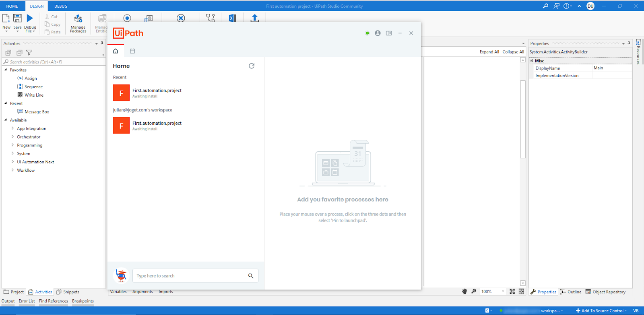Click the Save icon in the ribbon
Image resolution: width=644 pixels, height=315 pixels.
[x=17, y=18]
